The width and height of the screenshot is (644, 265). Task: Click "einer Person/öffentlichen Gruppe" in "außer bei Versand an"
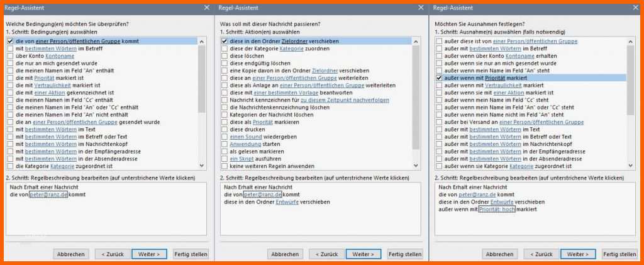(541, 122)
